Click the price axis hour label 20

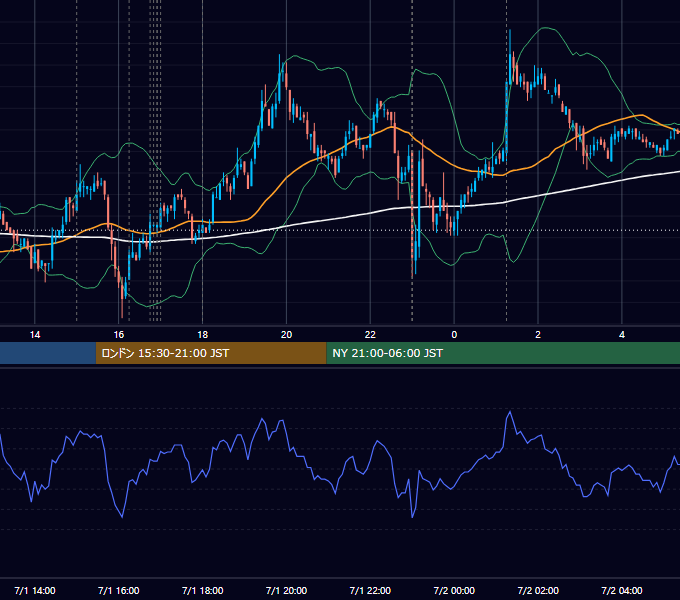click(x=286, y=335)
